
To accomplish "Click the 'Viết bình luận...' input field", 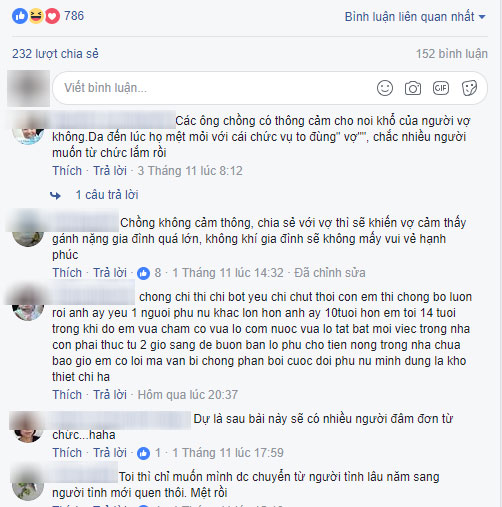I will pos(213,88).
